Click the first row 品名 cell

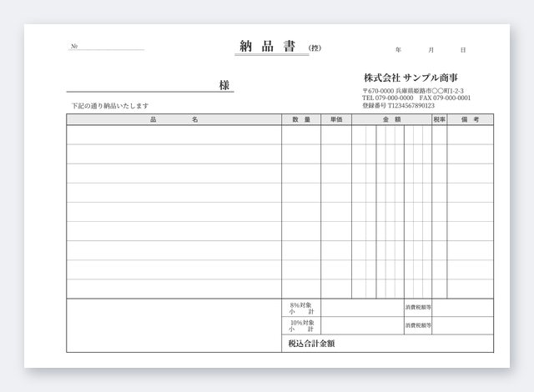pos(174,135)
